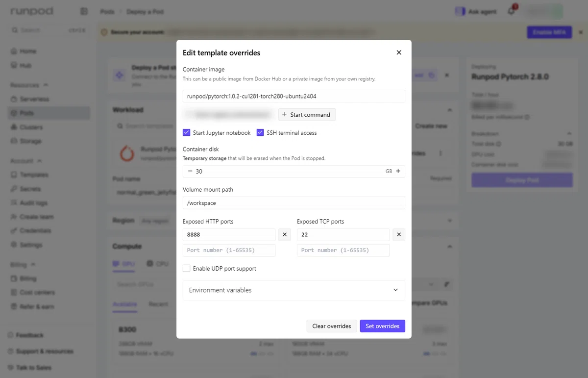Select Pods in the sidebar

49,113
